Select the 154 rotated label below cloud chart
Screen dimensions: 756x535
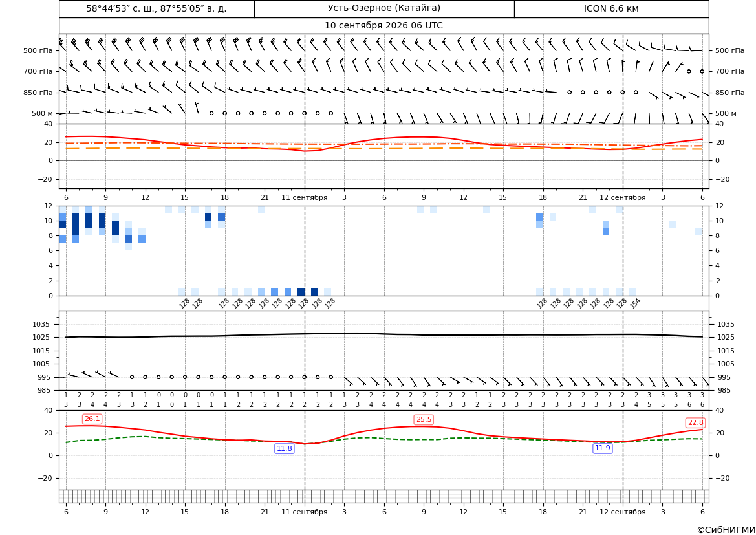click(x=635, y=303)
